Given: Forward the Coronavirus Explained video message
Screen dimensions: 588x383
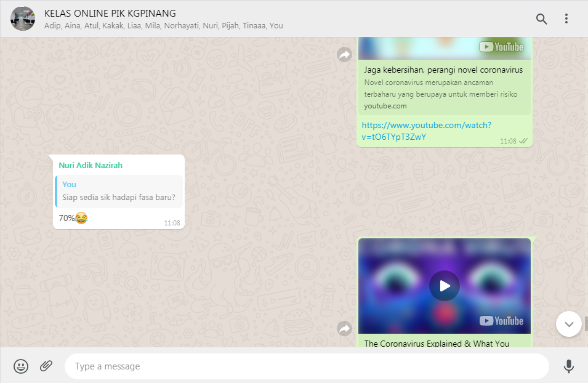Looking at the screenshot, I should point(344,329).
